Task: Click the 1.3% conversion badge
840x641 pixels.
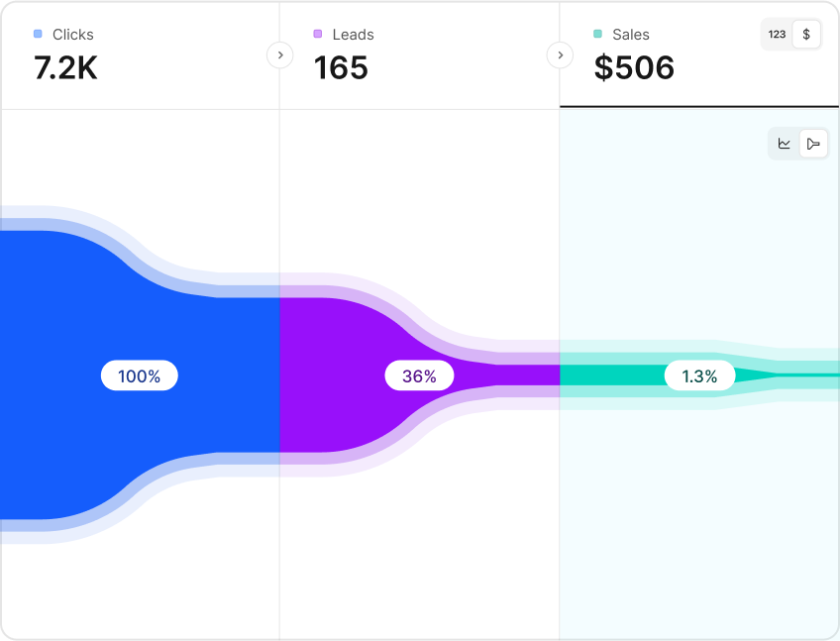Action: [698, 375]
